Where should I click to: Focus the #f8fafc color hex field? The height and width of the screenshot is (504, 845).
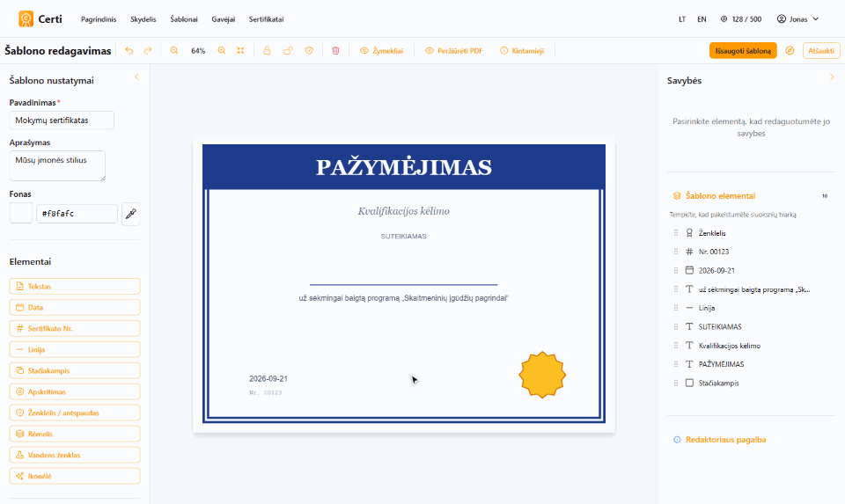77,213
